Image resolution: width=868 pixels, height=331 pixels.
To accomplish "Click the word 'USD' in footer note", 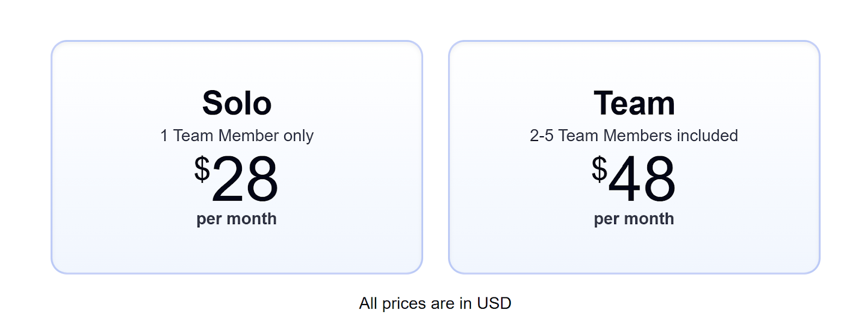I will [494, 303].
